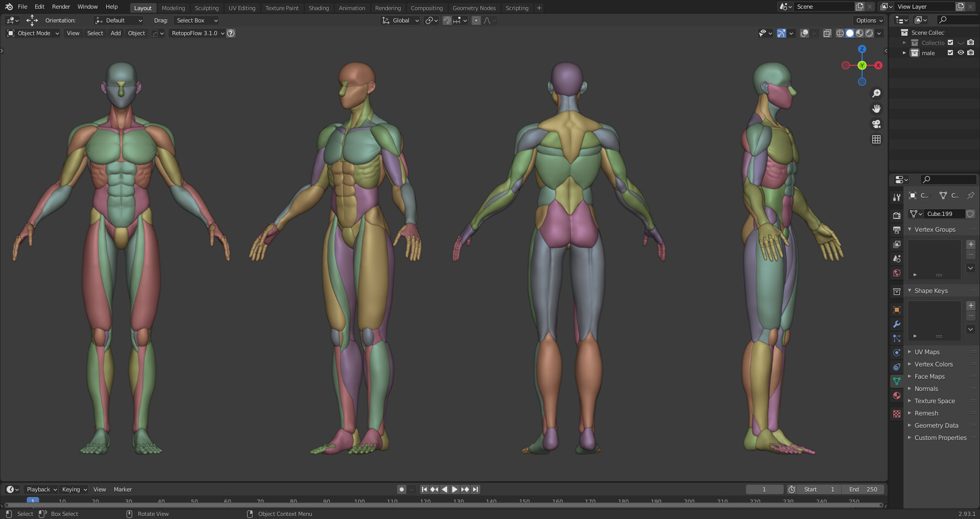The width and height of the screenshot is (980, 519).
Task: Hide the male collection in viewport
Action: click(961, 53)
